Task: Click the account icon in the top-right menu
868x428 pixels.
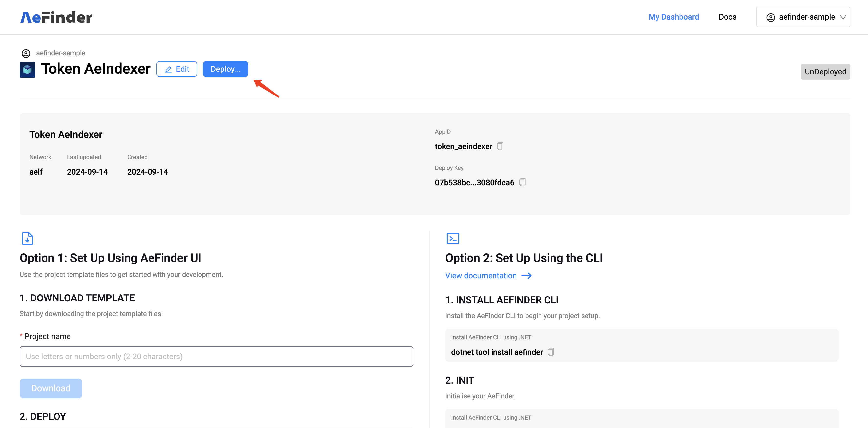Action: 771,17
